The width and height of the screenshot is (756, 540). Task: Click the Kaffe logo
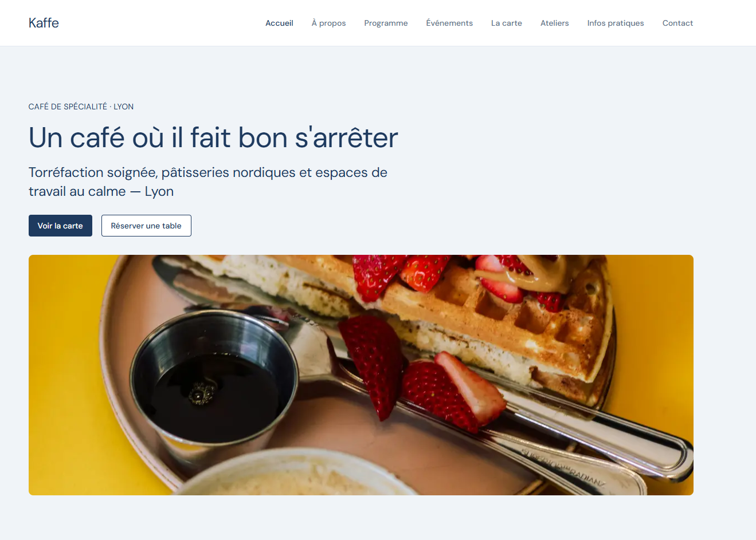[x=44, y=23]
